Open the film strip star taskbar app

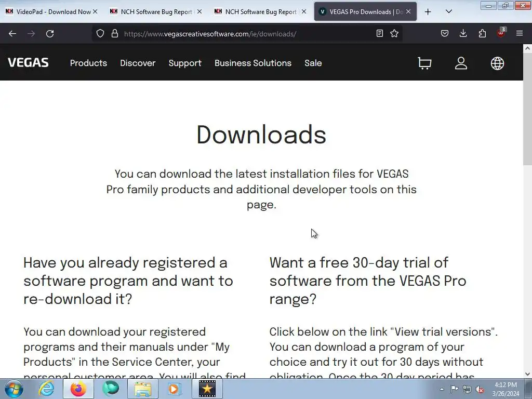tap(207, 389)
